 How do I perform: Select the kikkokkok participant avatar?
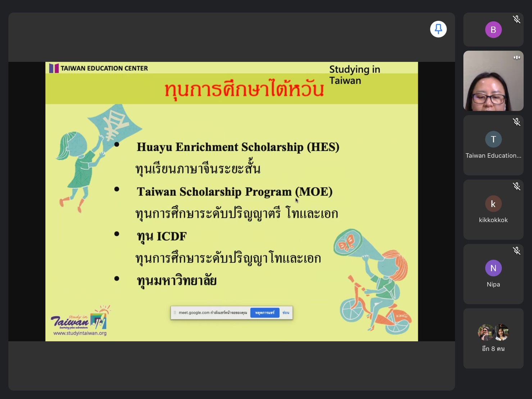click(x=493, y=204)
